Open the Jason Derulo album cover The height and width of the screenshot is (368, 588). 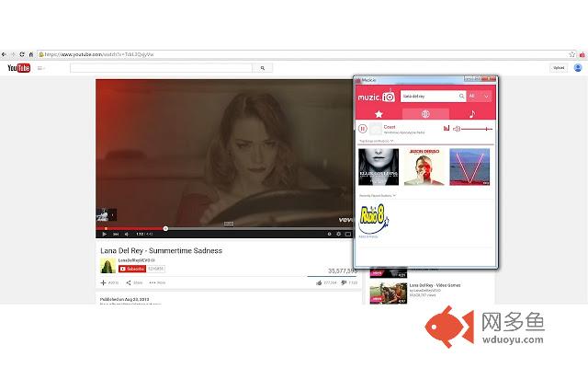pyautogui.click(x=424, y=167)
